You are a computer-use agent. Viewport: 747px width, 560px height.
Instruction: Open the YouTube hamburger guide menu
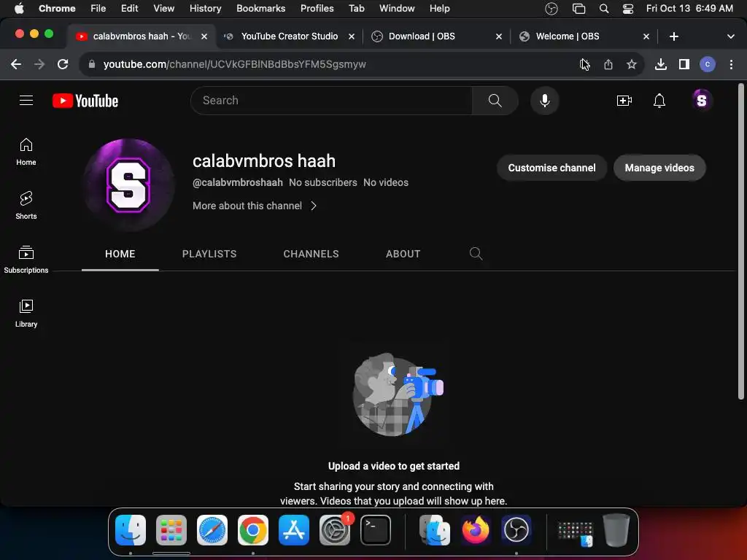pos(26,101)
